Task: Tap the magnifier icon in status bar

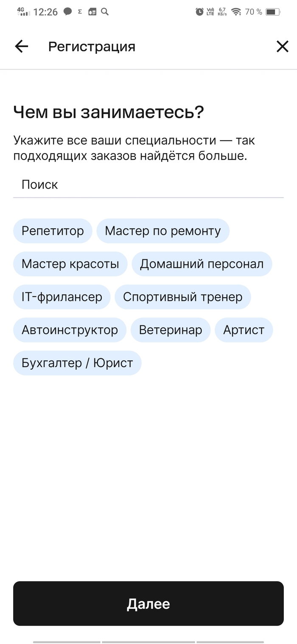Action: 104,12
